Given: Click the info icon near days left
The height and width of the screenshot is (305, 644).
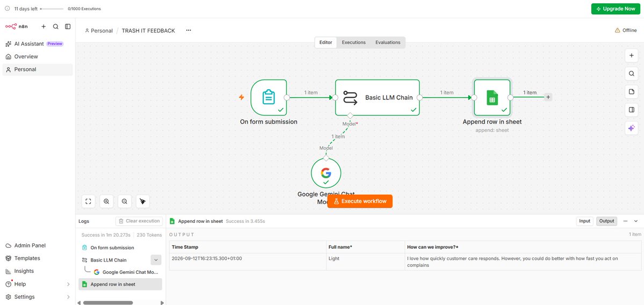Looking at the screenshot, I should tap(8, 8).
